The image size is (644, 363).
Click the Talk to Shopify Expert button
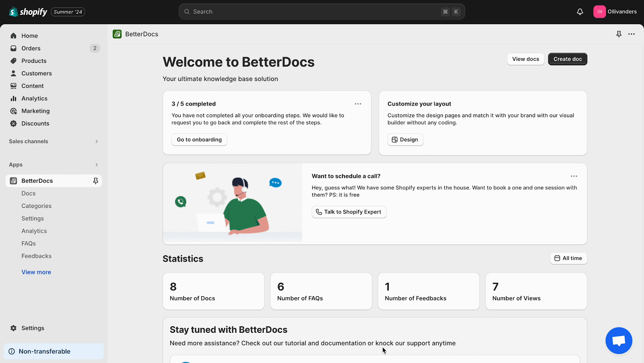349,212
